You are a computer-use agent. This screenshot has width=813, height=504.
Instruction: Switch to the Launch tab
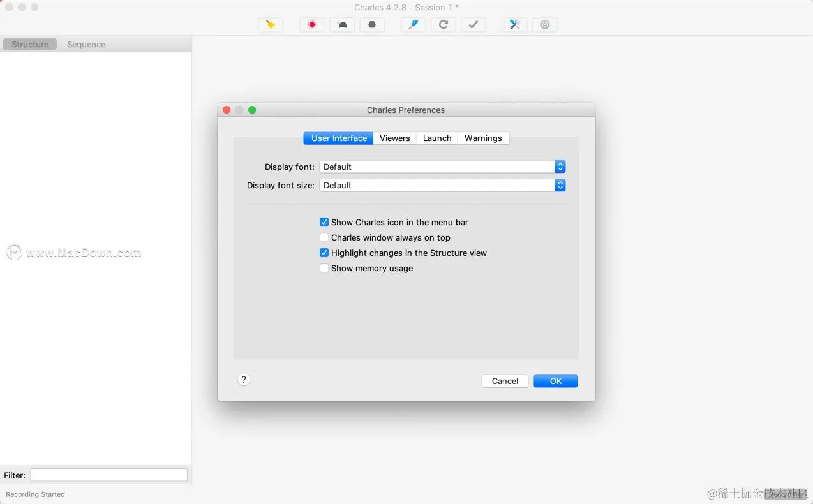coord(437,138)
